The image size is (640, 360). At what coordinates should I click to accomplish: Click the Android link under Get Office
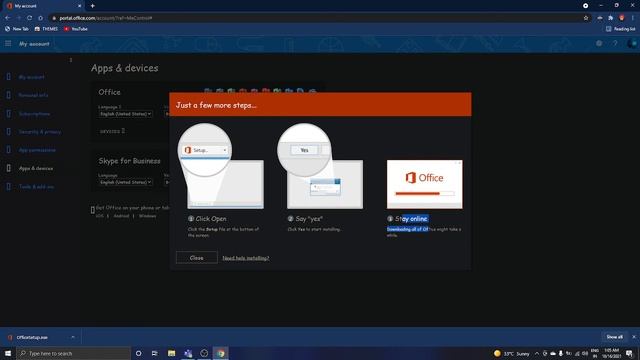click(x=121, y=216)
